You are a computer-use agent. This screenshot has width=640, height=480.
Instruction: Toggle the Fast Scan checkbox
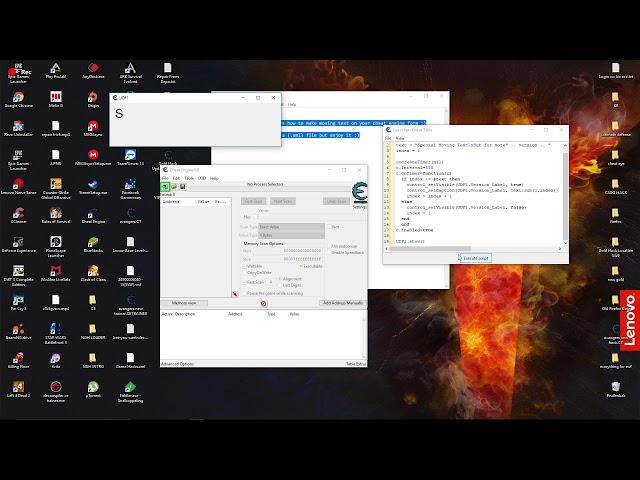pos(244,282)
